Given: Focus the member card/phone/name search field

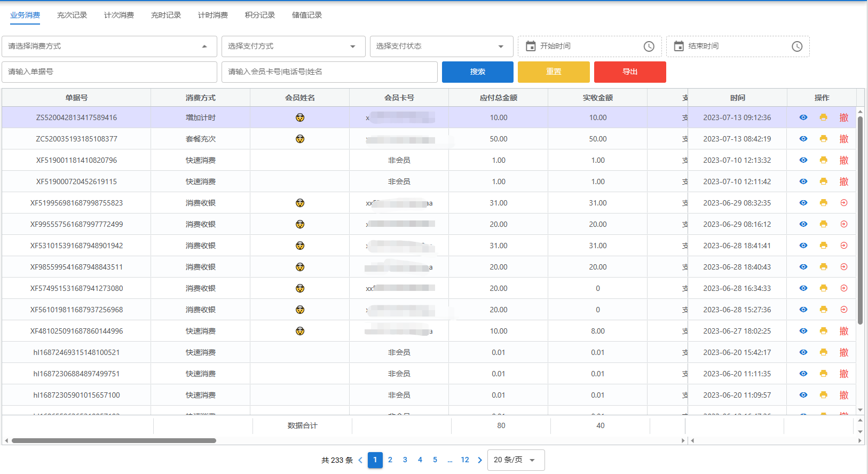Looking at the screenshot, I should point(329,72).
